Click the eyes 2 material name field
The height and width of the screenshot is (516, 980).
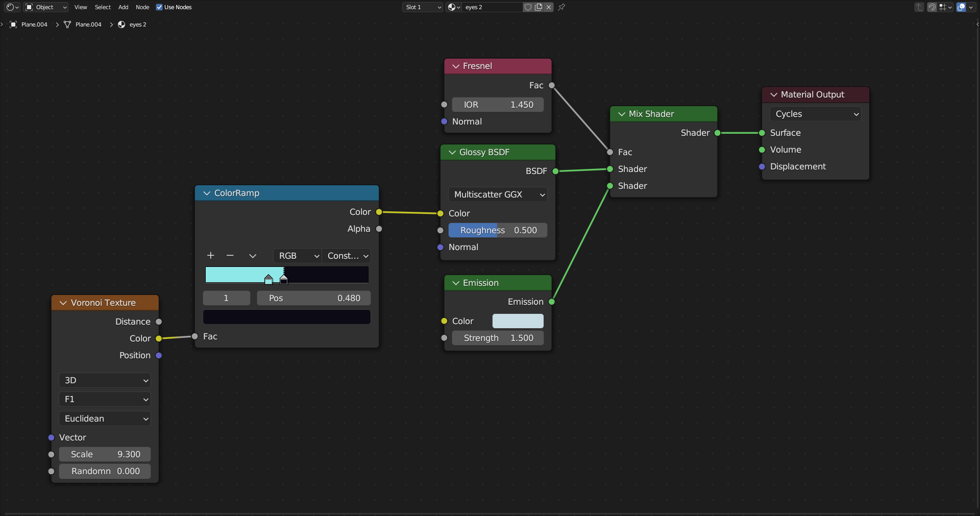click(x=492, y=7)
